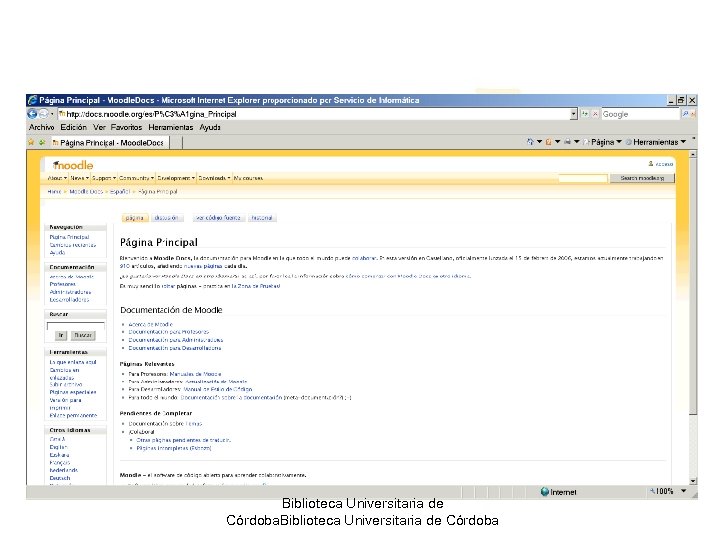Screen dimensions: 720x540
Task: Click the Internet Explorer icon in title bar
Action: pos(32,100)
